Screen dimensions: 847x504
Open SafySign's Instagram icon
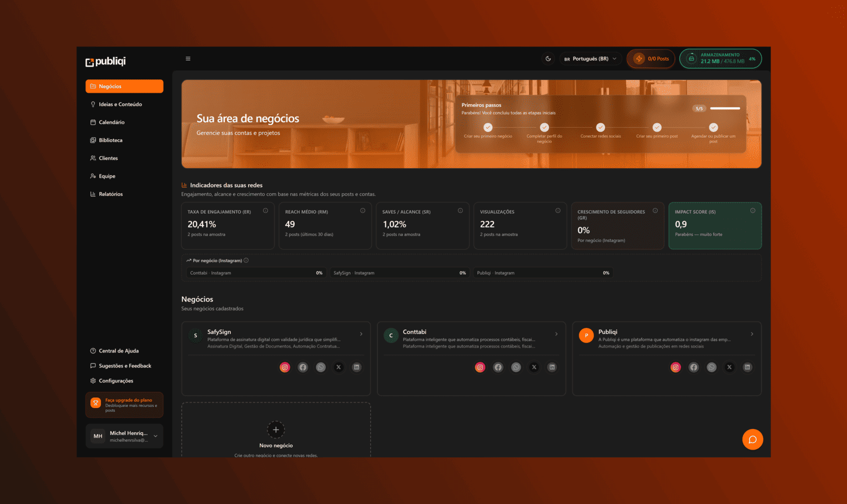(285, 367)
